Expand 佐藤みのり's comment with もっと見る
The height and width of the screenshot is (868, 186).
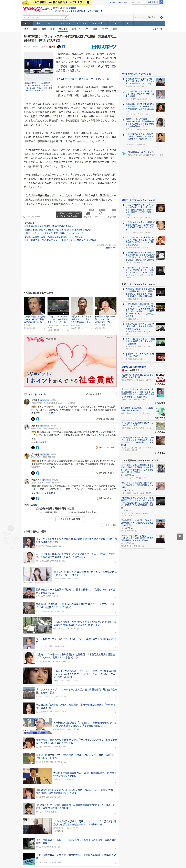click(x=50, y=492)
